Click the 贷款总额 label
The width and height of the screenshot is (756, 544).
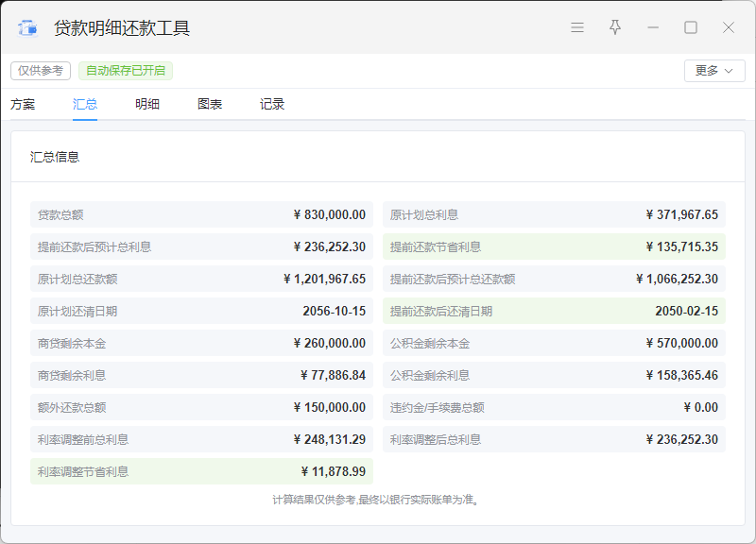[60, 215]
